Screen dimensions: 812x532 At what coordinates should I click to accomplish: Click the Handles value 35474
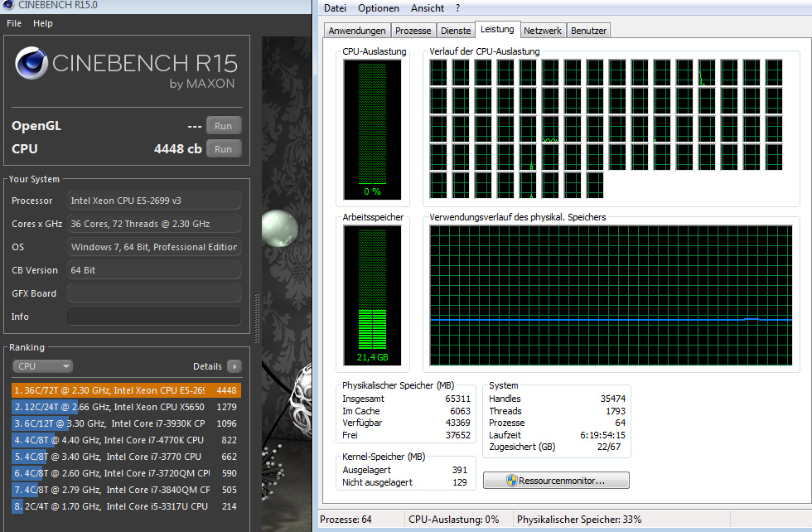(x=613, y=399)
